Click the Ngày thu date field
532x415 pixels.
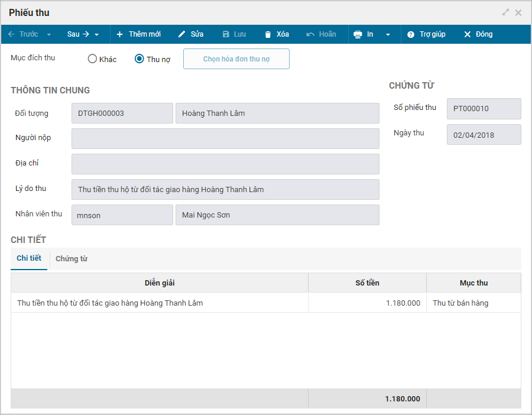tap(484, 135)
